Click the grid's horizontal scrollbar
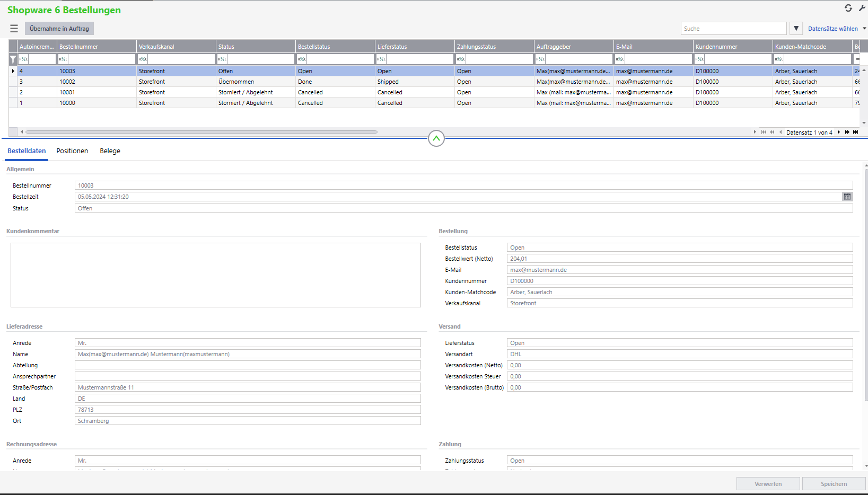Image resolution: width=868 pixels, height=495 pixels. coord(201,132)
